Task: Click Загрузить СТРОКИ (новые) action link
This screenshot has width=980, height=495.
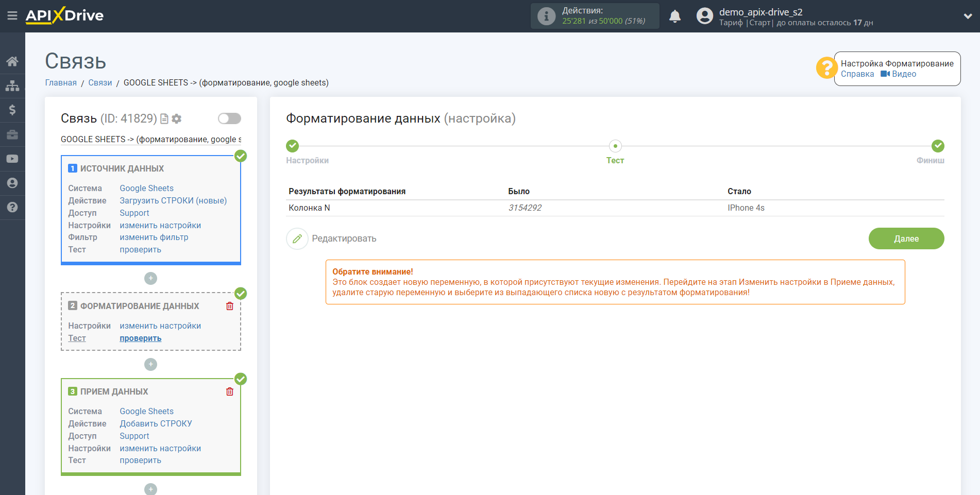Action: pos(173,200)
